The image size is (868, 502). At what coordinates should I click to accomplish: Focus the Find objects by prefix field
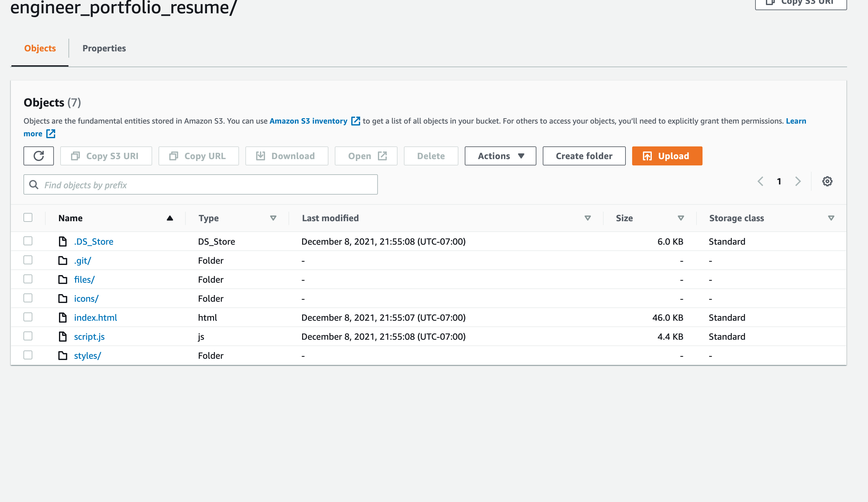point(200,184)
